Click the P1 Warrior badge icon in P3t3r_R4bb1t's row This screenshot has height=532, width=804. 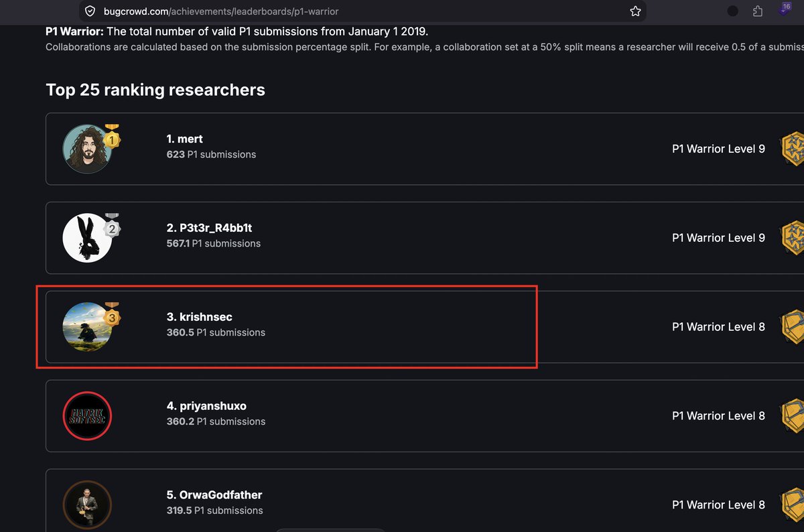point(793,238)
